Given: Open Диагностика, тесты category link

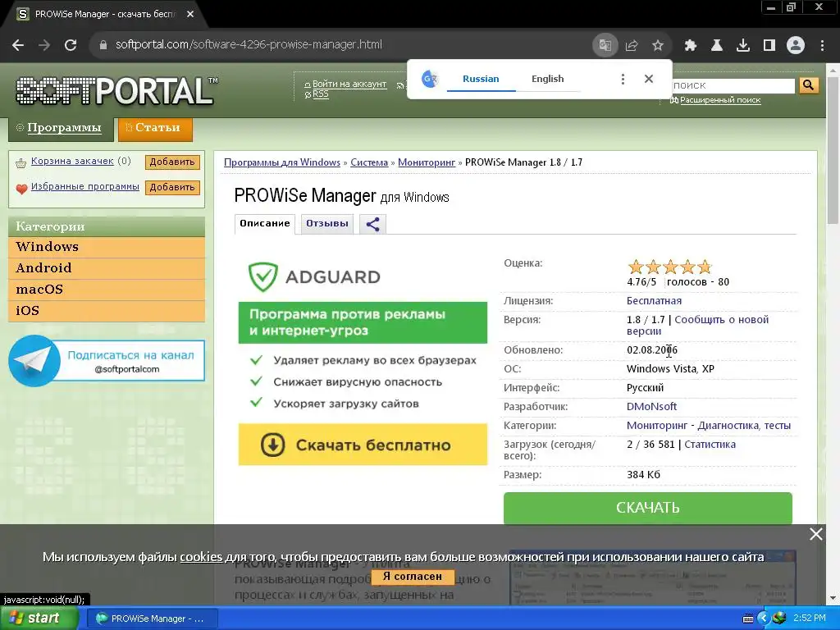Looking at the screenshot, I should coord(744,426).
